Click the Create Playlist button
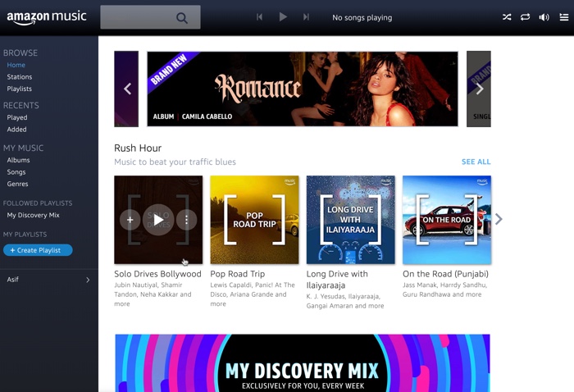574x392 pixels. click(x=38, y=250)
